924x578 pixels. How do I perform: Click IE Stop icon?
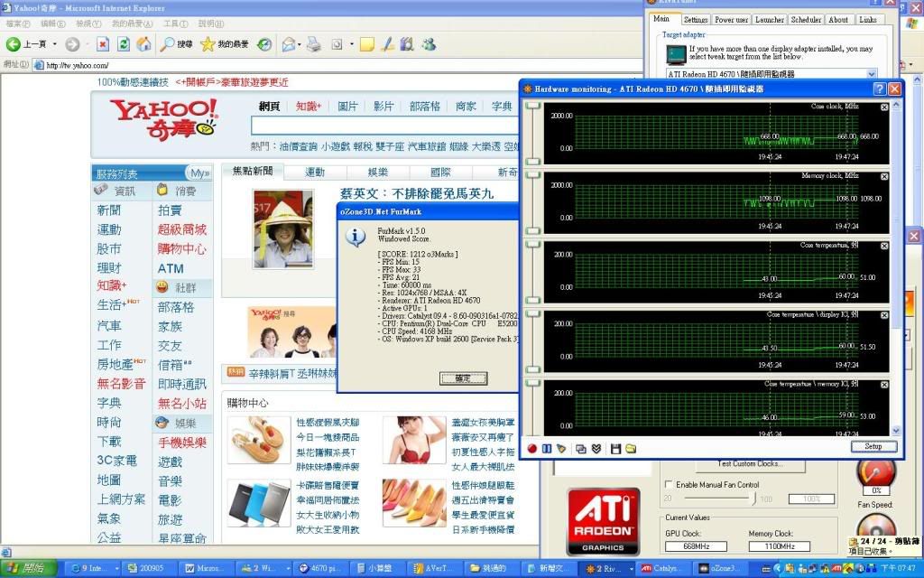(x=103, y=44)
